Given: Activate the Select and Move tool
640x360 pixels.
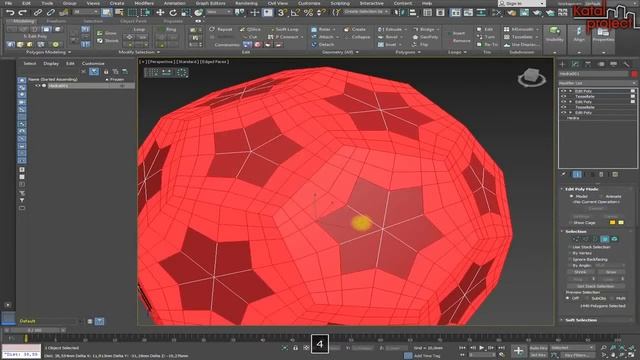Looking at the screenshot, I should click(x=160, y=13).
